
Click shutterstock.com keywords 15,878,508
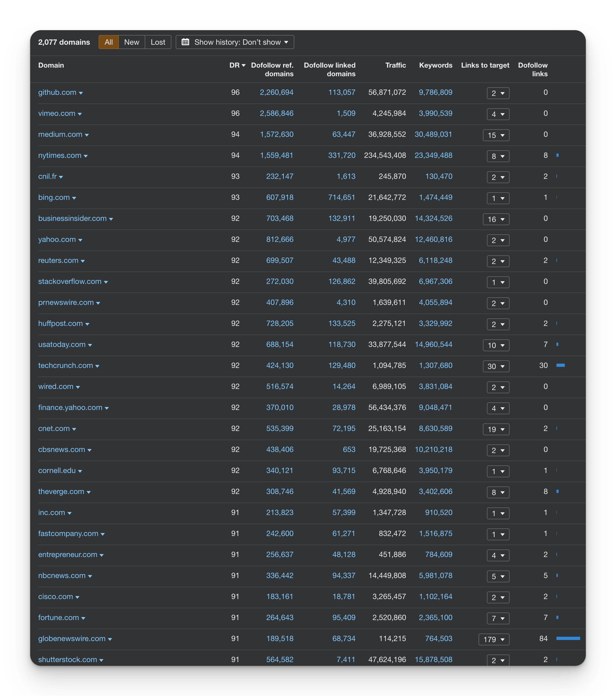[433, 660]
